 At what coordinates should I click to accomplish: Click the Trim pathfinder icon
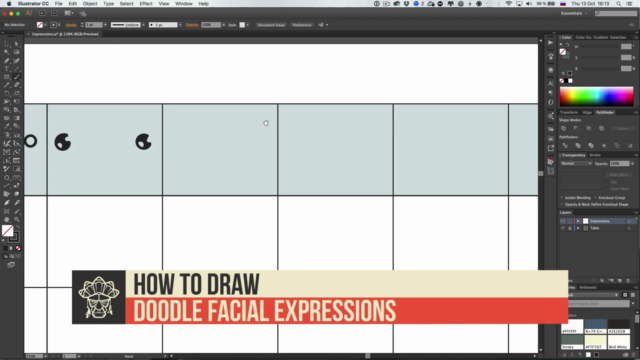coord(578,145)
